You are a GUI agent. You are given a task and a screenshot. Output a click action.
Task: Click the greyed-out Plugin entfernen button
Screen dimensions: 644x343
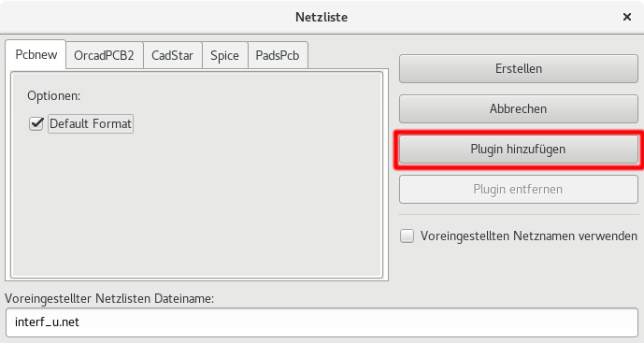pyautogui.click(x=519, y=190)
